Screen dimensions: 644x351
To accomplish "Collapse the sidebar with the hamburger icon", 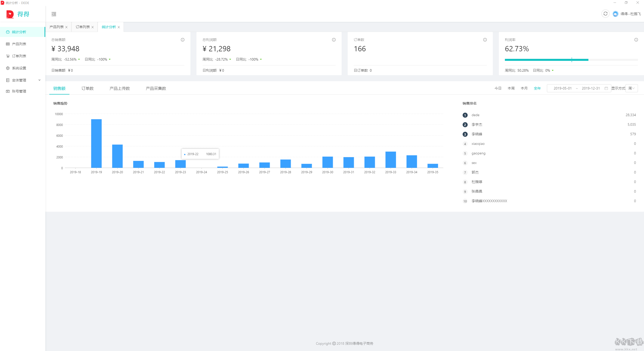I will pyautogui.click(x=54, y=14).
